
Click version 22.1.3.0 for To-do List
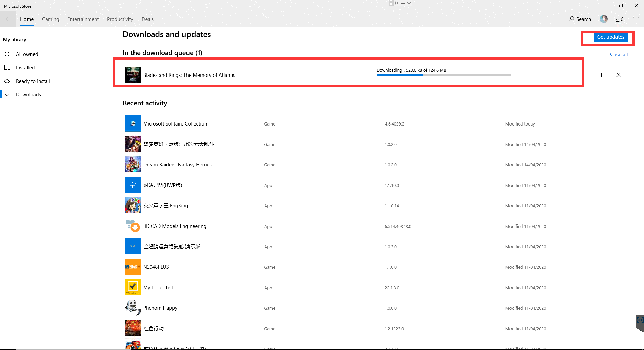click(x=392, y=288)
